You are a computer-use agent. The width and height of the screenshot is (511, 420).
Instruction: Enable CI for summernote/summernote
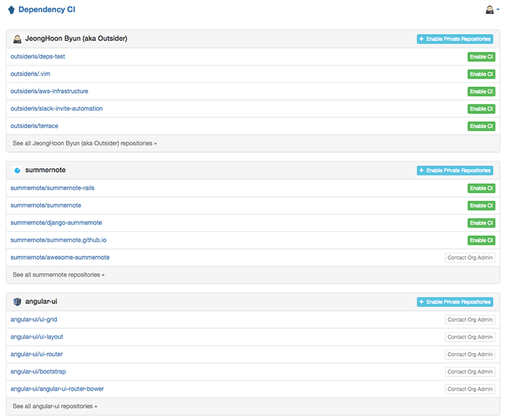coord(481,205)
